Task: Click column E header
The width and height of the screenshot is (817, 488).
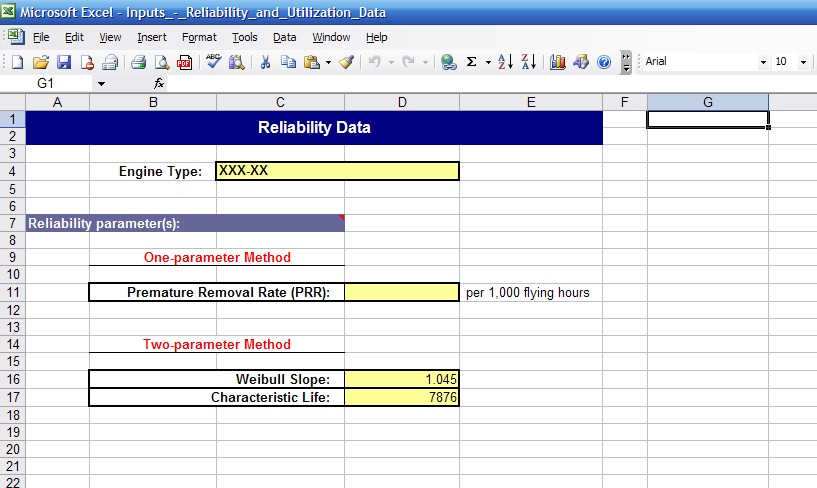Action: [x=530, y=102]
